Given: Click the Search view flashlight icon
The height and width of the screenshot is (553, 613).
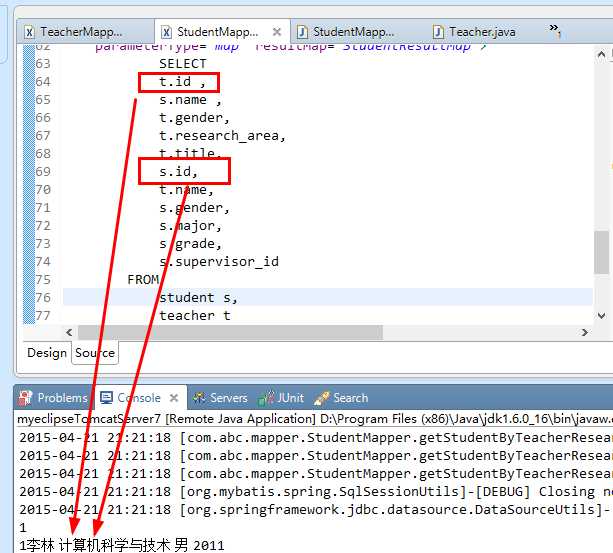Looking at the screenshot, I should tap(321, 398).
